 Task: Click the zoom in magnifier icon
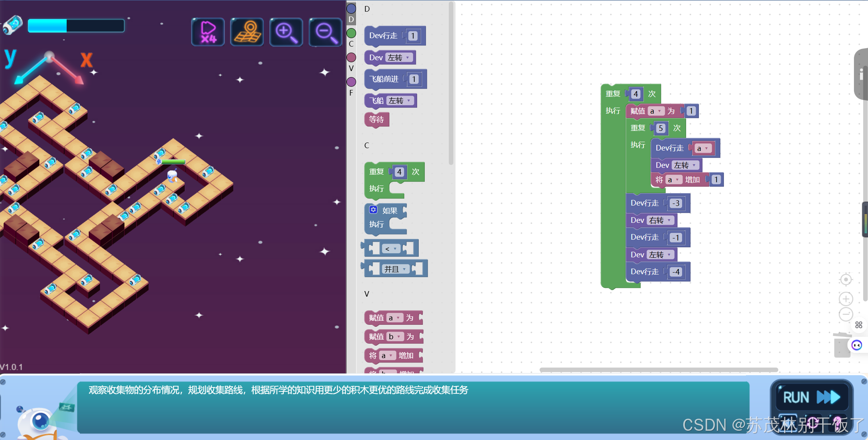pos(286,32)
